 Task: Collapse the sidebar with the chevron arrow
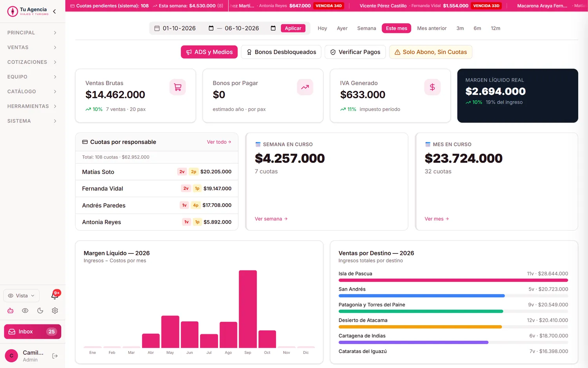pos(54,11)
